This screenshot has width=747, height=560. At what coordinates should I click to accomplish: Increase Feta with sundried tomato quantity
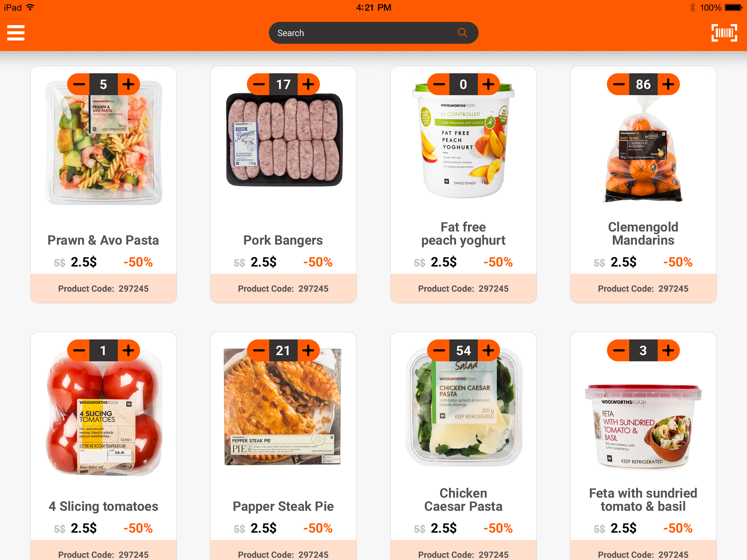click(x=668, y=350)
